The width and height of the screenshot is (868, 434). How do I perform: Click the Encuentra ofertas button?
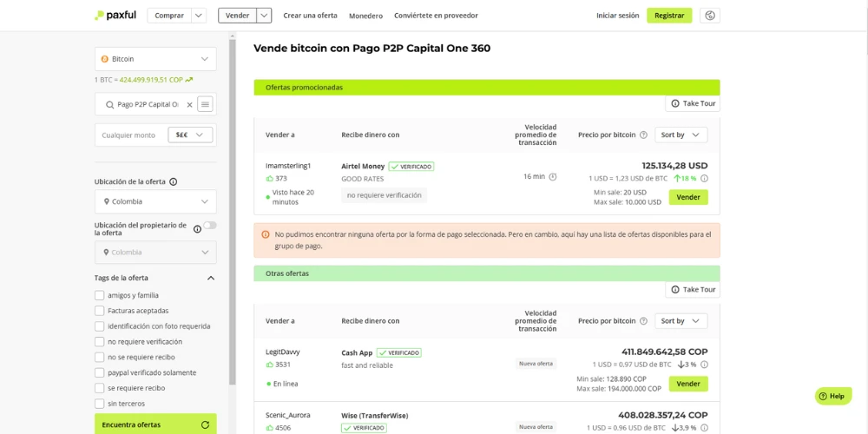coord(155,424)
